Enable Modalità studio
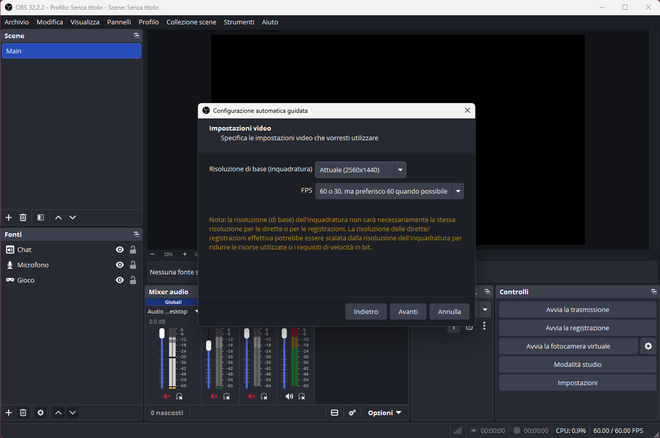 (x=578, y=365)
